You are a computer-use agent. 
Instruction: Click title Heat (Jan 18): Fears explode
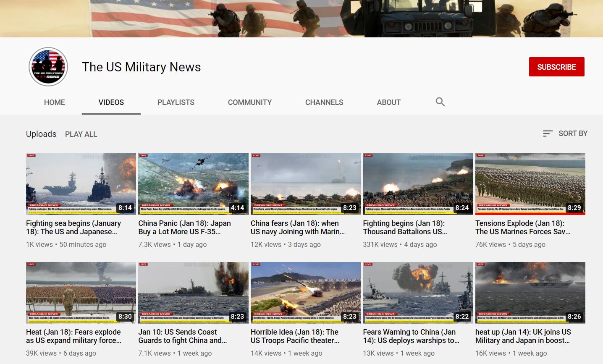tap(73, 336)
